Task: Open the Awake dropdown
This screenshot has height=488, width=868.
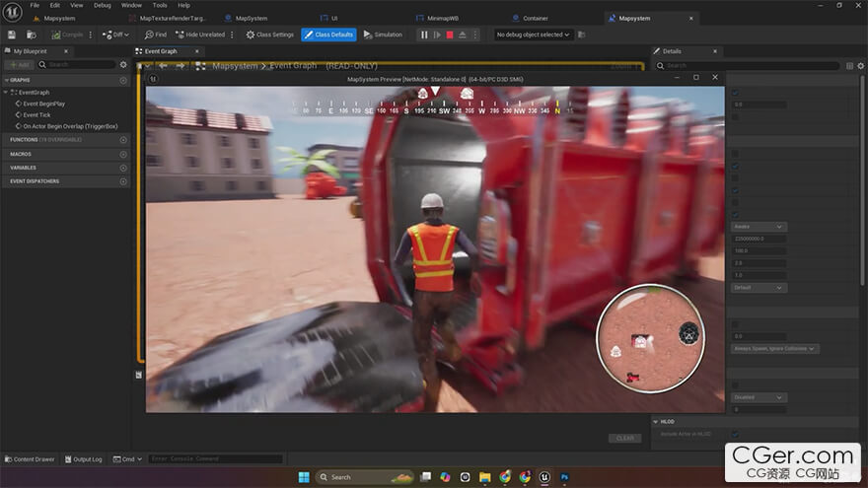Action: tap(759, 227)
